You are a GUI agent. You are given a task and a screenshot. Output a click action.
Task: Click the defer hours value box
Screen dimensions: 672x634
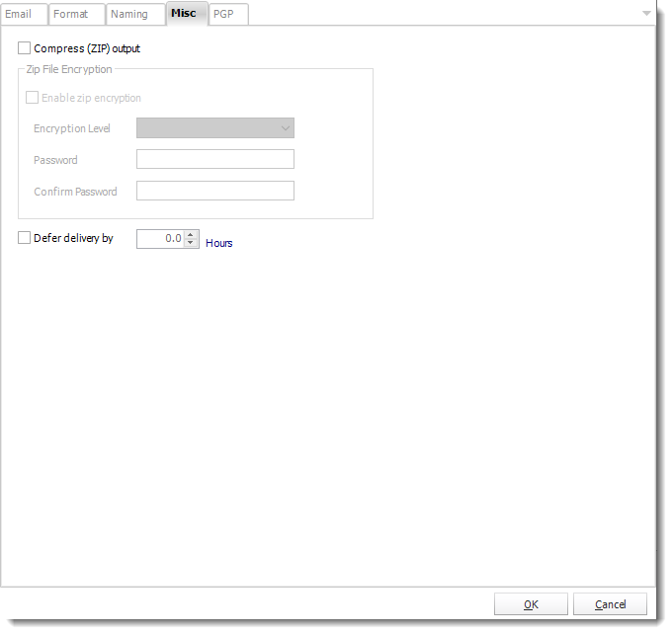(x=161, y=239)
